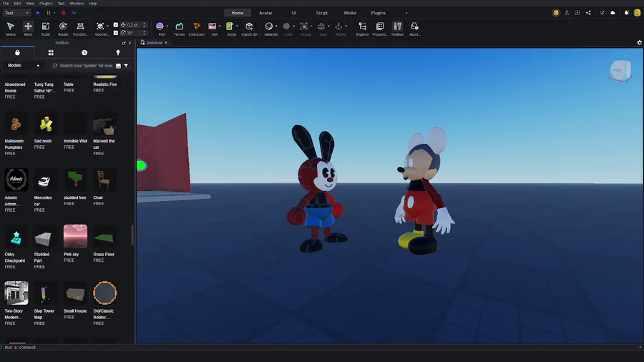Image resolution: width=644 pixels, height=362 pixels.
Task: Open the Test mode dropdown
Action: coord(16,13)
